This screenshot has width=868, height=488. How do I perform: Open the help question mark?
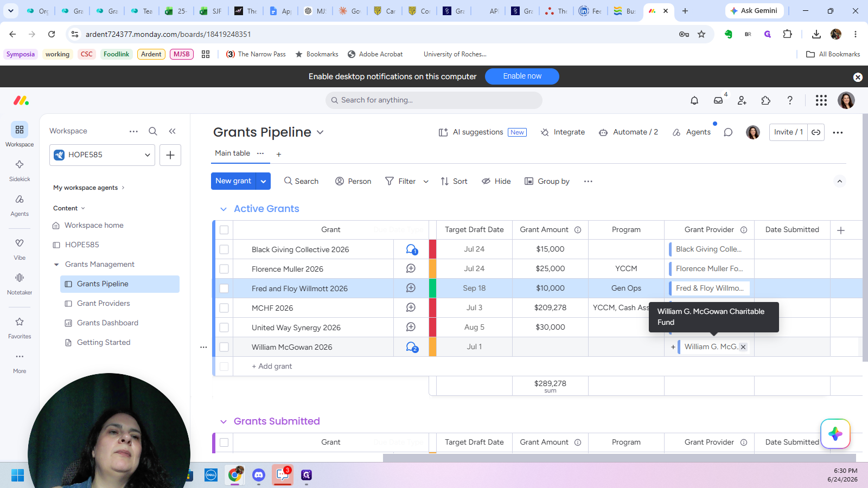click(x=790, y=100)
